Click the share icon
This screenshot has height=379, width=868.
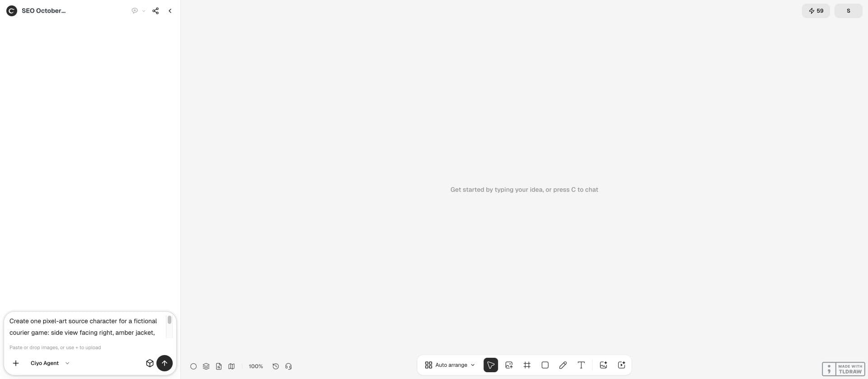[156, 11]
